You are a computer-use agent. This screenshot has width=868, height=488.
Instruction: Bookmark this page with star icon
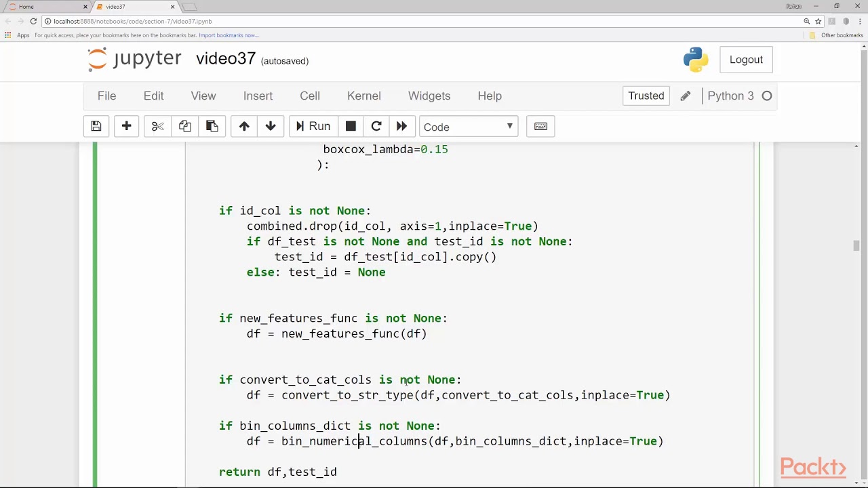(x=818, y=21)
